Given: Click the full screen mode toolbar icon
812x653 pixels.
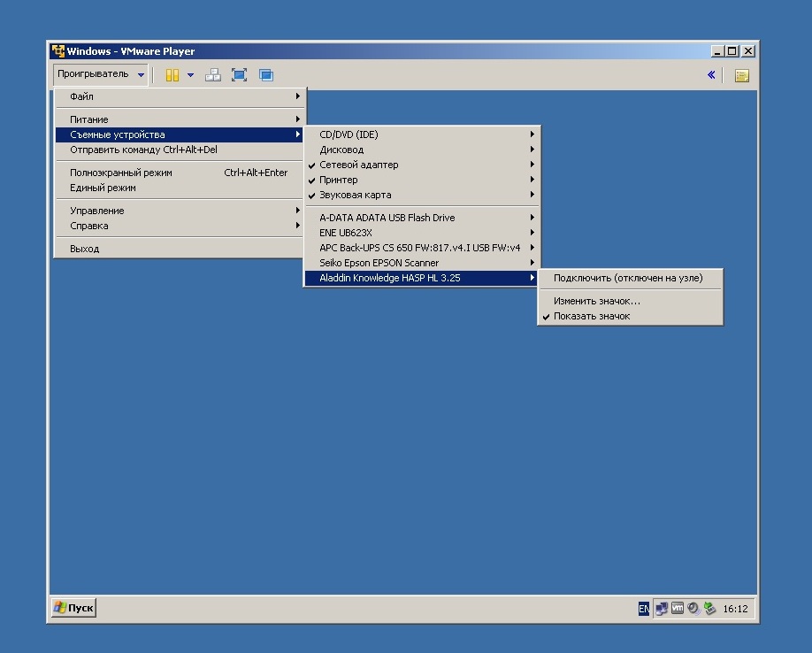Looking at the screenshot, I should pyautogui.click(x=239, y=75).
